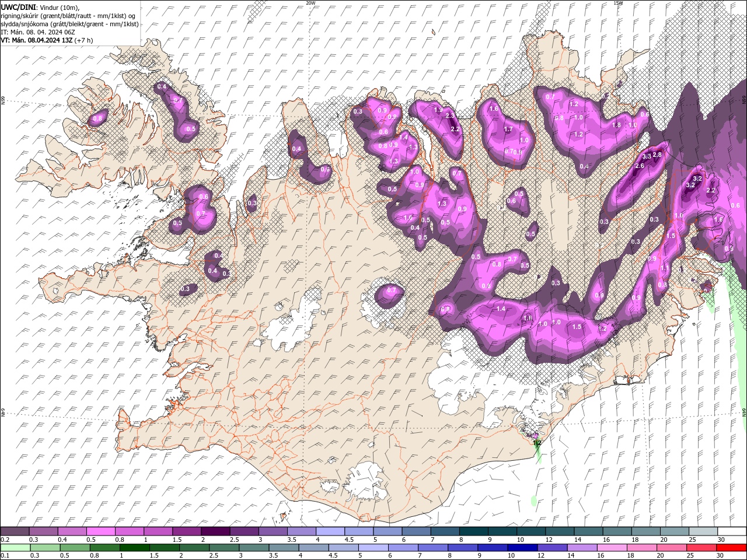Click the snow legend swatch between 0.5 and 0.8
Image resolution: width=747 pixels, height=560 pixels.
pyautogui.click(x=101, y=531)
